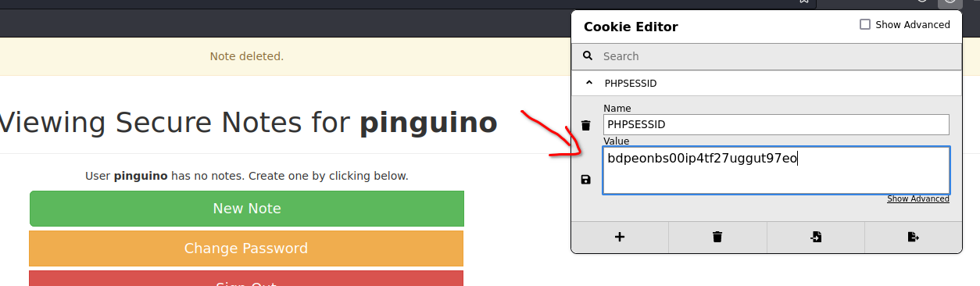Image resolution: width=980 pixels, height=286 pixels.
Task: Click the export cookies icon
Action: pyautogui.click(x=913, y=238)
